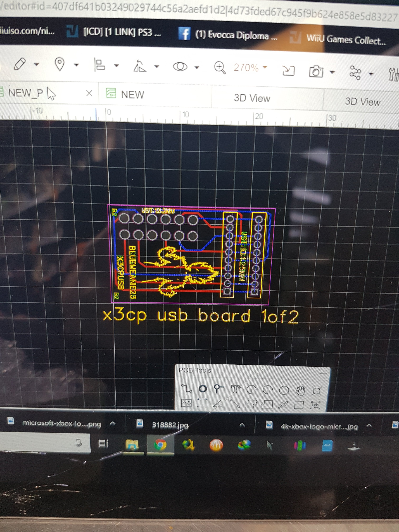Expand the pencil edit dropdown arrow

(36, 64)
